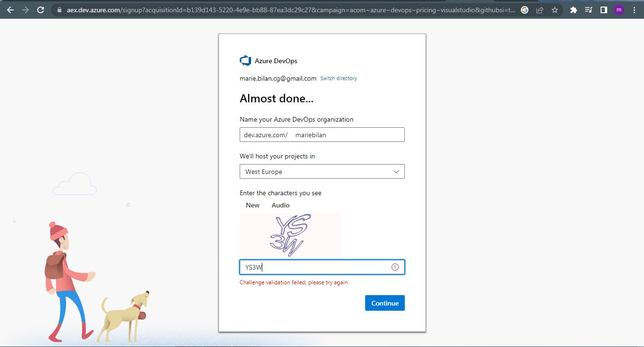Screen dimensions: 644x347
Task: Bookmark the page with the star icon
Action: click(555, 9)
